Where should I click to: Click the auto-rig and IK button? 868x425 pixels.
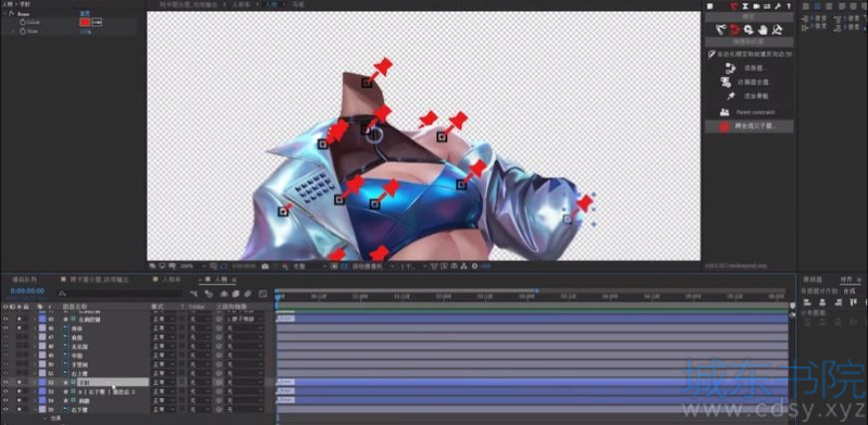(749, 54)
